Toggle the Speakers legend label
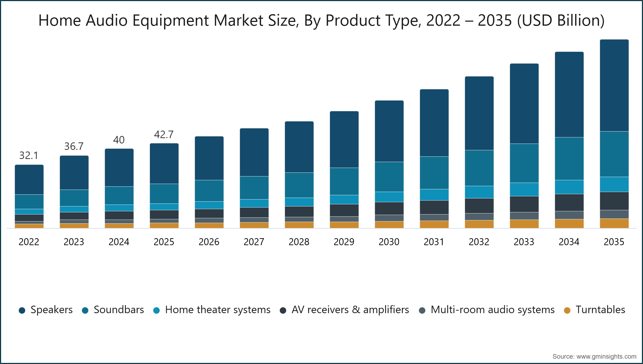The image size is (643, 364). click(51, 310)
